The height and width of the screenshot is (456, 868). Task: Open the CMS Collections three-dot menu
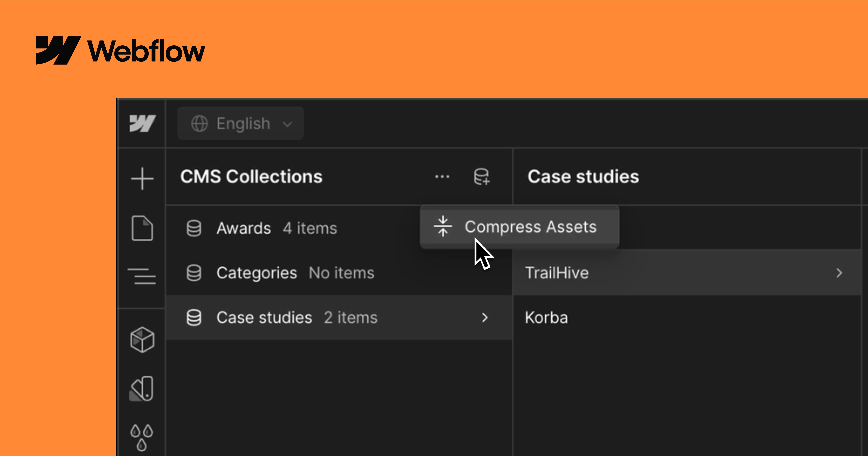pyautogui.click(x=442, y=177)
